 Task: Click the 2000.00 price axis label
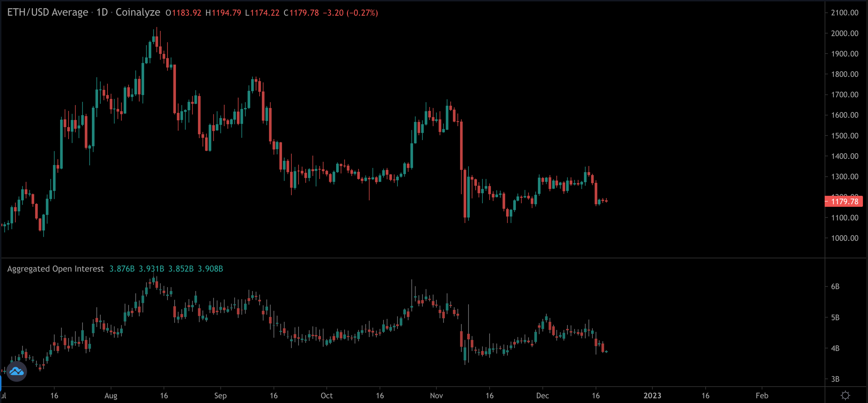(x=844, y=33)
